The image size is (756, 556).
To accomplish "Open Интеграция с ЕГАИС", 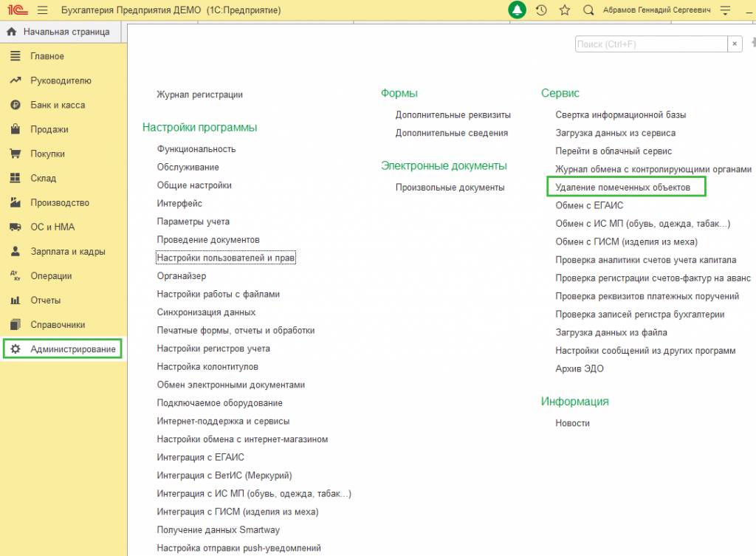I will 200,457.
